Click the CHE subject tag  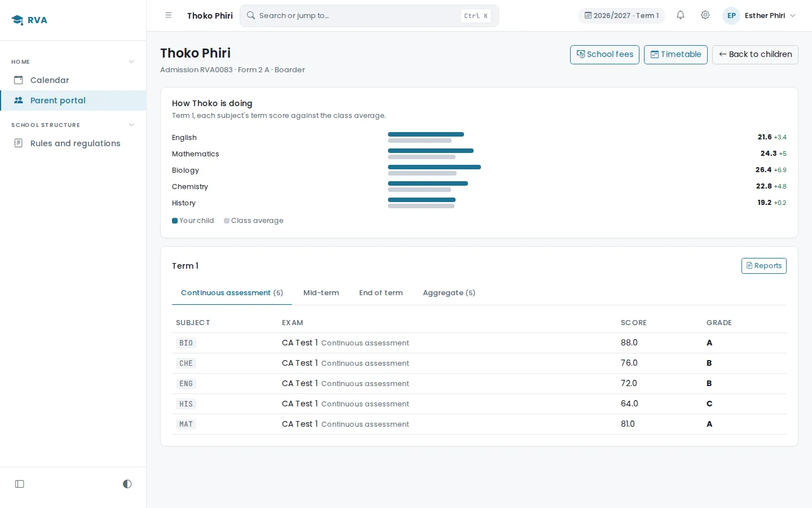pos(186,364)
